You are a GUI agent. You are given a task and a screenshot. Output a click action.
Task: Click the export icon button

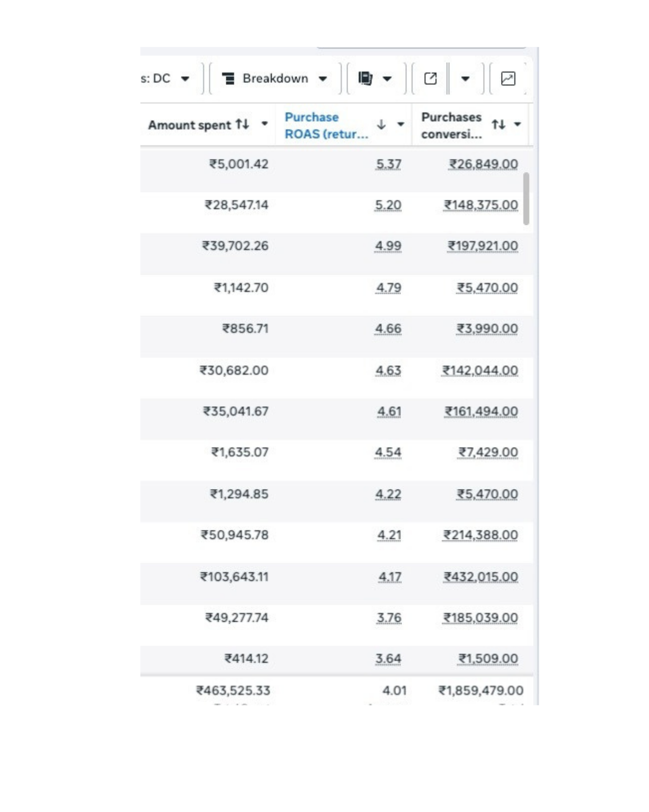[x=430, y=78]
